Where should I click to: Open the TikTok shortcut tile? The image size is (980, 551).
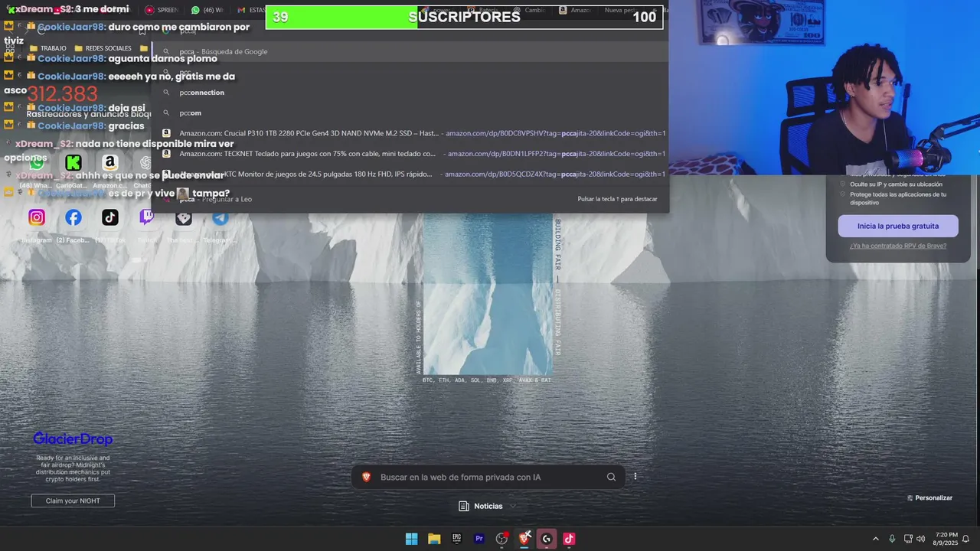[110, 217]
